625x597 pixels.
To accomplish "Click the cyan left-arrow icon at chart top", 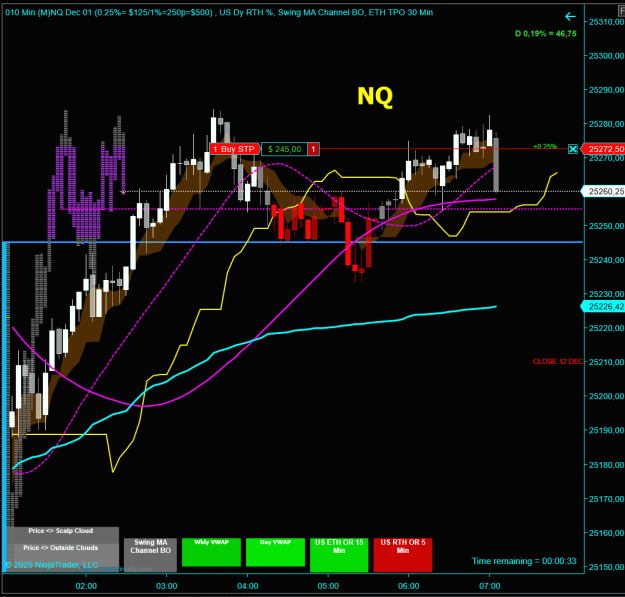I will coord(570,17).
